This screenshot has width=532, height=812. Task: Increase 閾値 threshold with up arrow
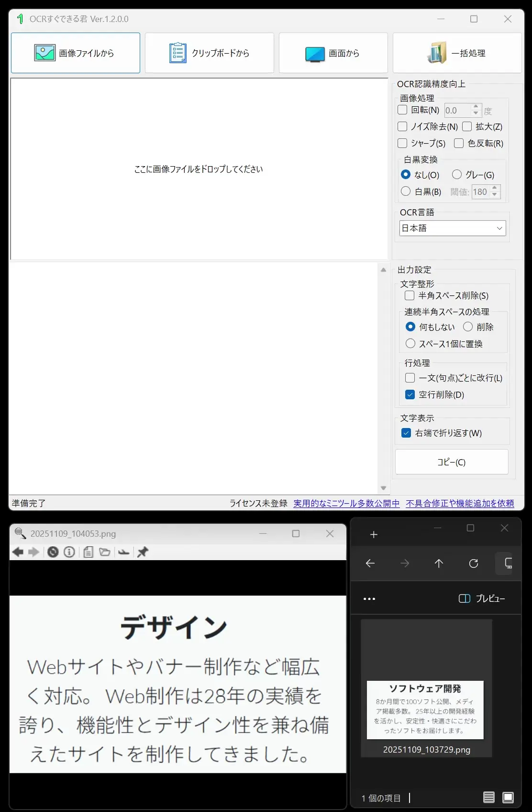click(495, 188)
